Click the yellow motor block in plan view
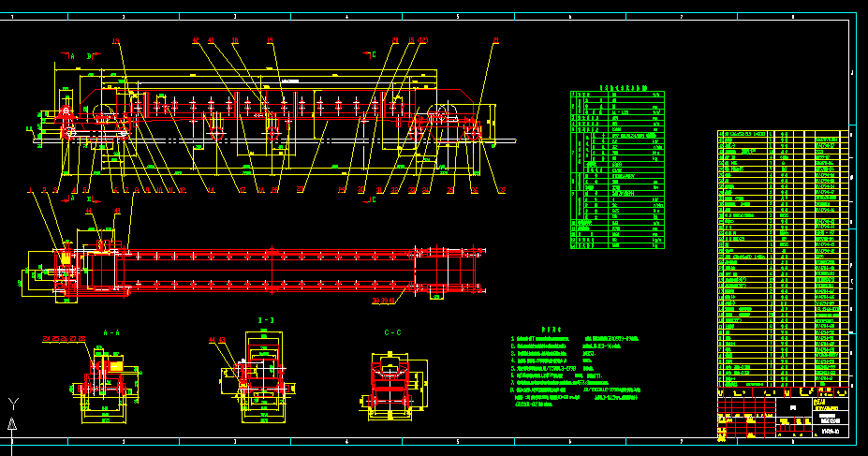Screen dimensions: 868x456 pos(66,257)
